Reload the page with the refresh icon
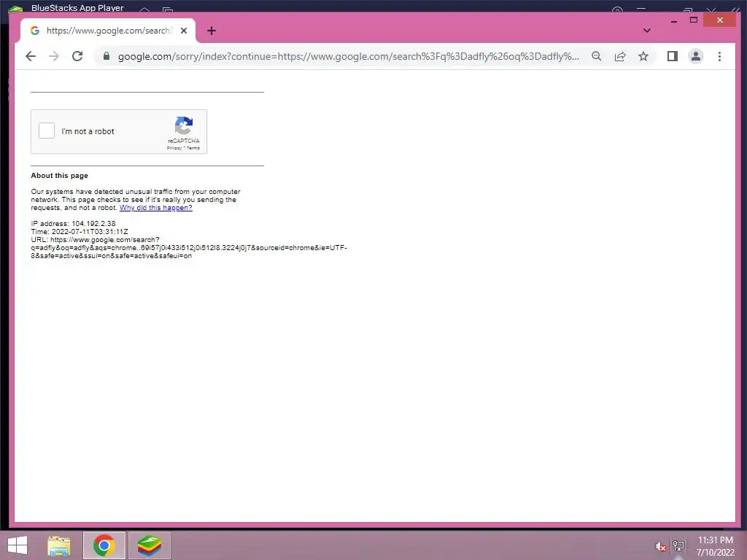Viewport: 747px width, 560px height. pyautogui.click(x=77, y=56)
